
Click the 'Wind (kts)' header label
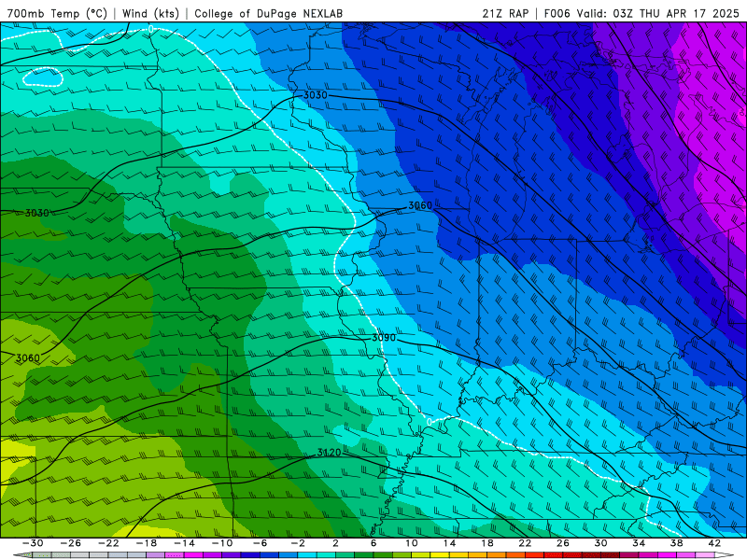pos(150,13)
